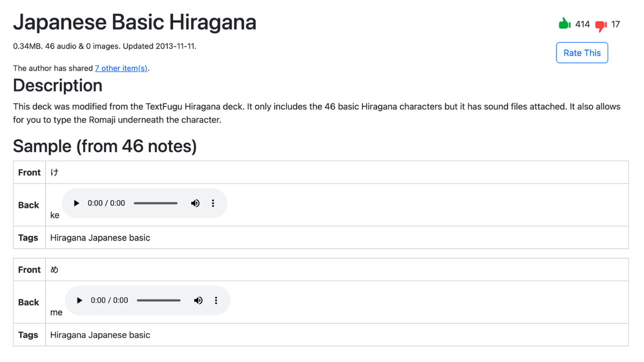This screenshot has width=644, height=362.
Task: Click the 'Description' heading
Action: [x=58, y=85]
